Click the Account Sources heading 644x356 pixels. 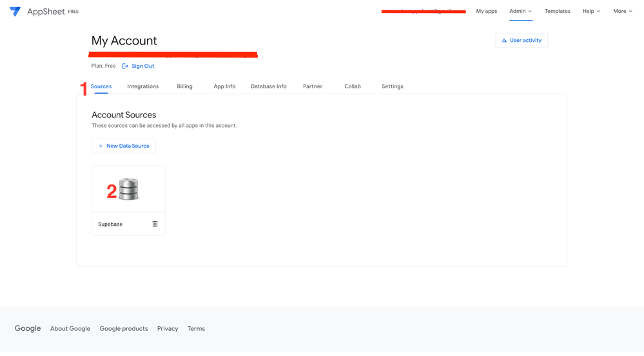(x=124, y=115)
